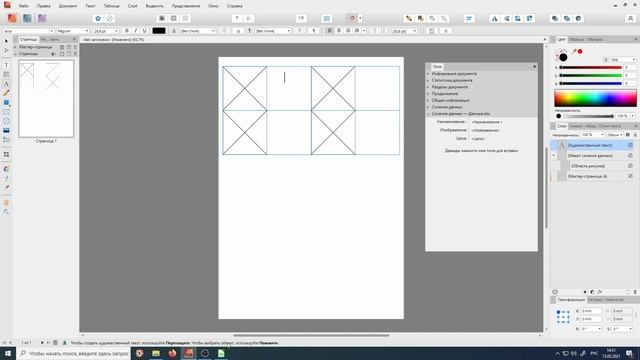The width and height of the screenshot is (640, 360).
Task: Switch to the Pages panel tab
Action: click(x=29, y=40)
